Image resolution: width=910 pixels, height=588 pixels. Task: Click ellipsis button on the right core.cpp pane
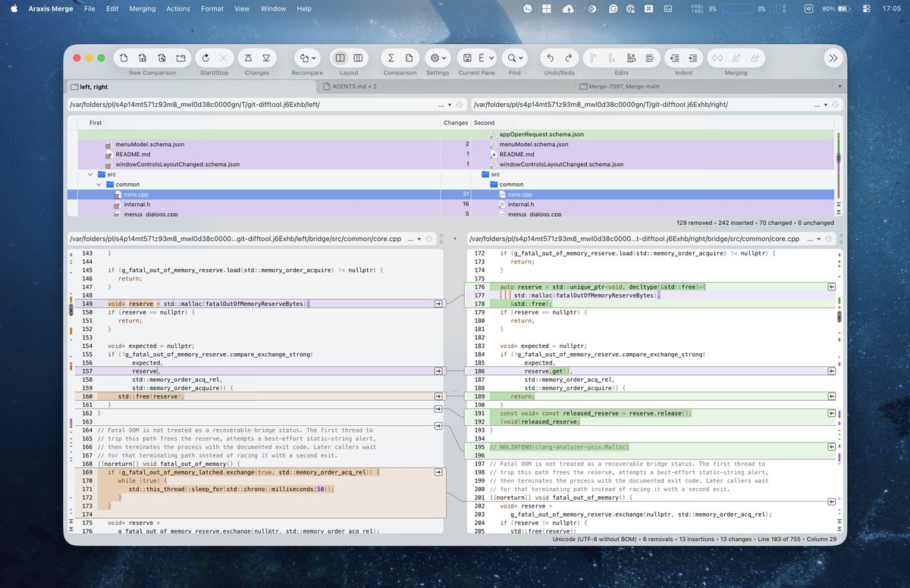coord(811,239)
